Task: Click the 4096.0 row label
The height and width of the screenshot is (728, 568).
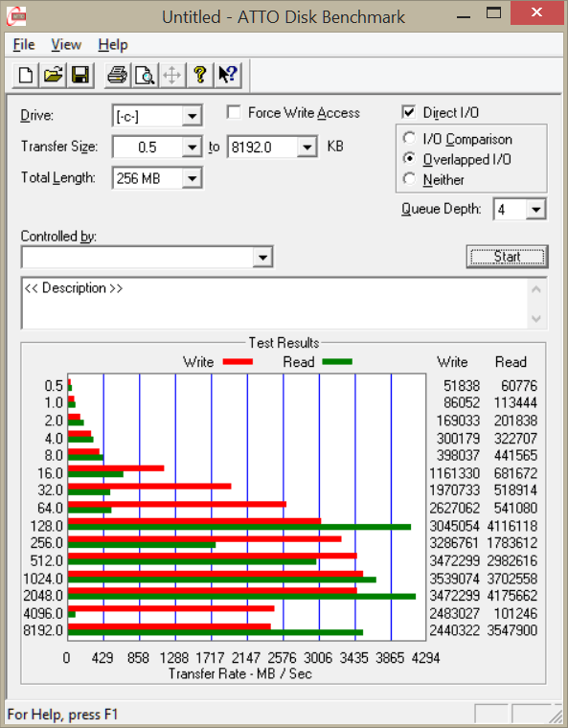Action: (x=43, y=613)
